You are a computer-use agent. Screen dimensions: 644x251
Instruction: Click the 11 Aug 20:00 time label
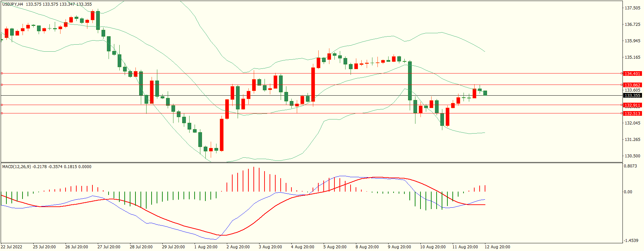coord(465,247)
